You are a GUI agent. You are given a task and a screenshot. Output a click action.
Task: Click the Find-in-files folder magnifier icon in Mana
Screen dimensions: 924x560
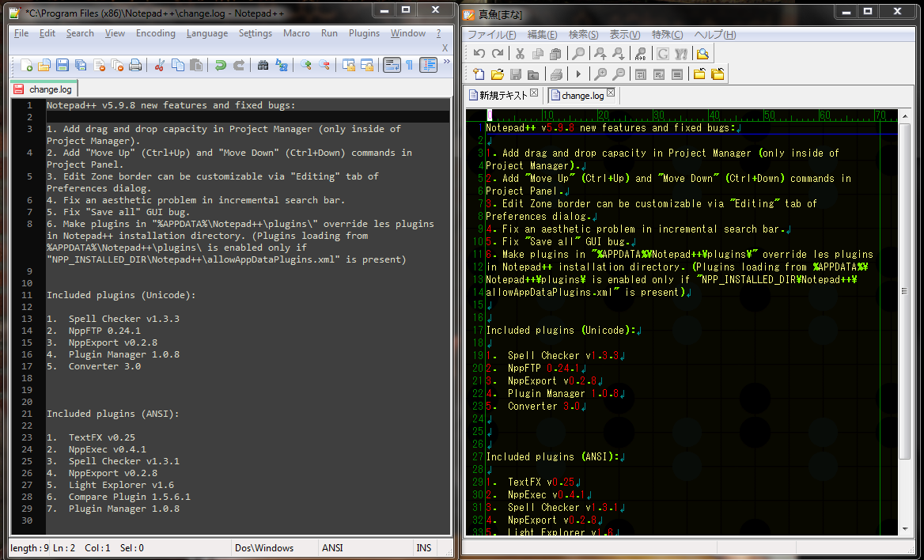[702, 54]
